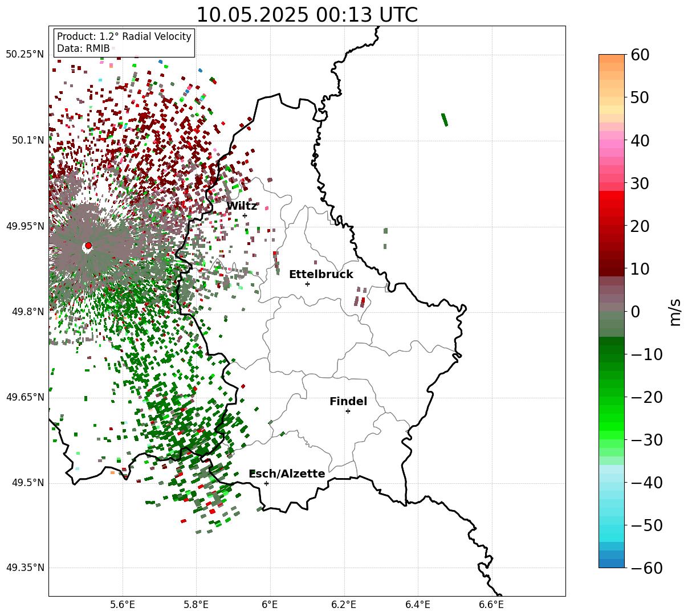Image resolution: width=688 pixels, height=616 pixels.
Task: Click the 'Findel' city label
Action: pos(348,402)
